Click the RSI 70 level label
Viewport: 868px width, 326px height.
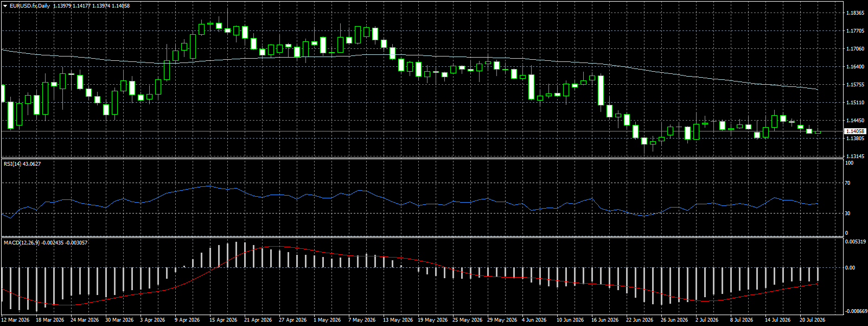click(x=848, y=183)
